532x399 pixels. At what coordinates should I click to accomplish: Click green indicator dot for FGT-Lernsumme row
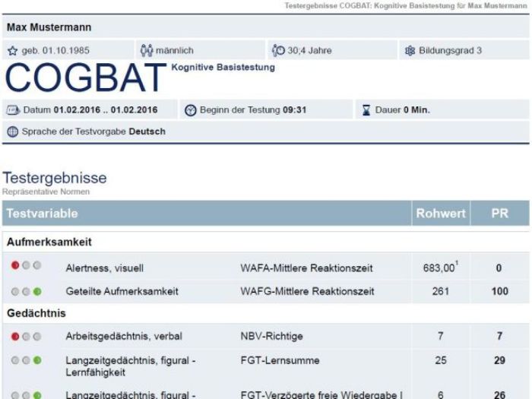coord(37,360)
